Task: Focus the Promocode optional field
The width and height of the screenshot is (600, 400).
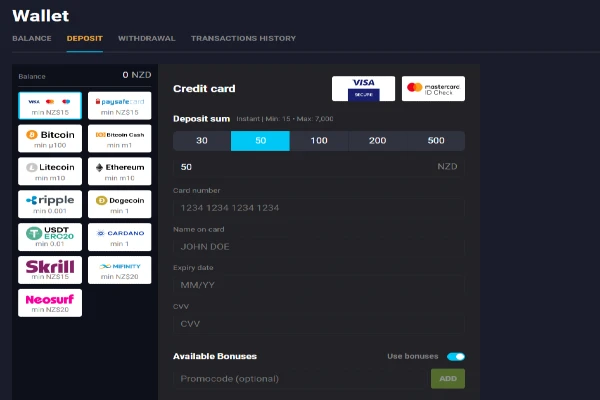Action: [300, 379]
